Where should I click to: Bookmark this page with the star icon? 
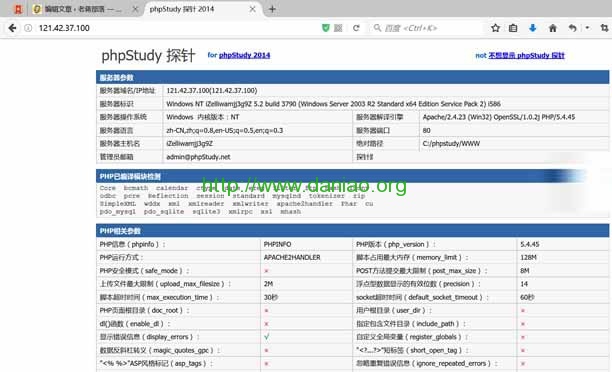495,28
